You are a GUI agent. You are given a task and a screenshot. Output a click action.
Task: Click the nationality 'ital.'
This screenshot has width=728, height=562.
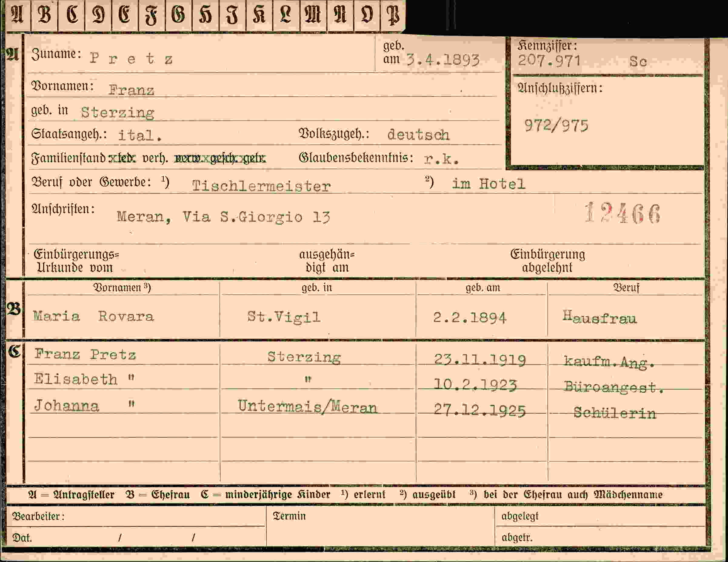coord(140,135)
